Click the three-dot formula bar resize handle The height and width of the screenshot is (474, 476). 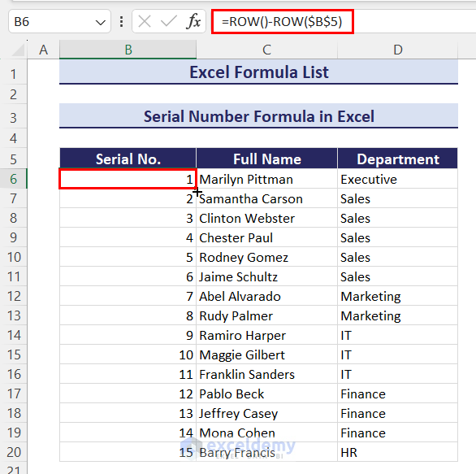coord(121,22)
